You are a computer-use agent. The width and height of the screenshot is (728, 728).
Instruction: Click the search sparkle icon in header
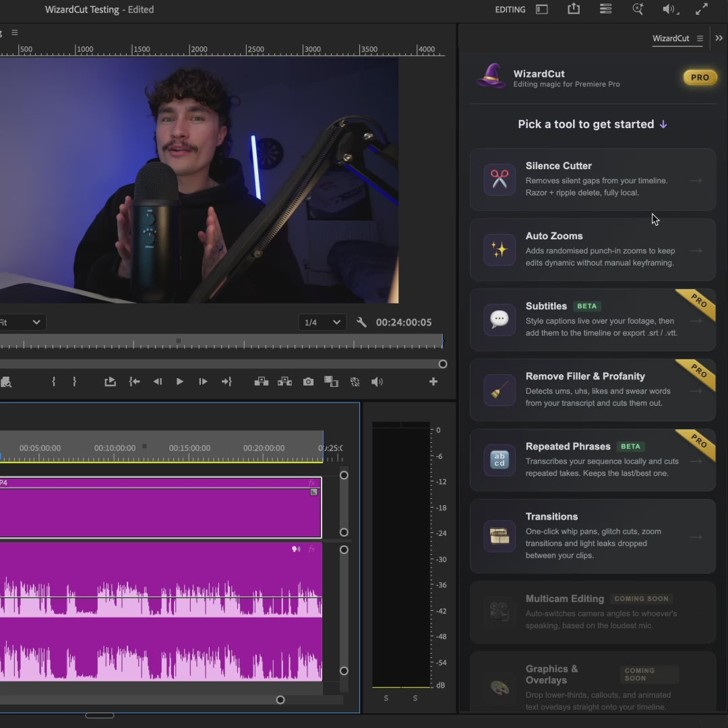(638, 9)
